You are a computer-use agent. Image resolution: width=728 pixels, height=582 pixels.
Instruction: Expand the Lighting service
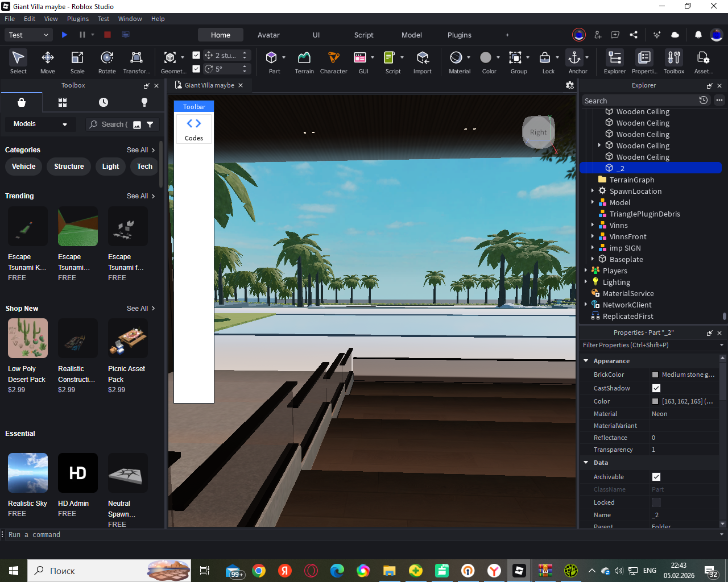586,282
